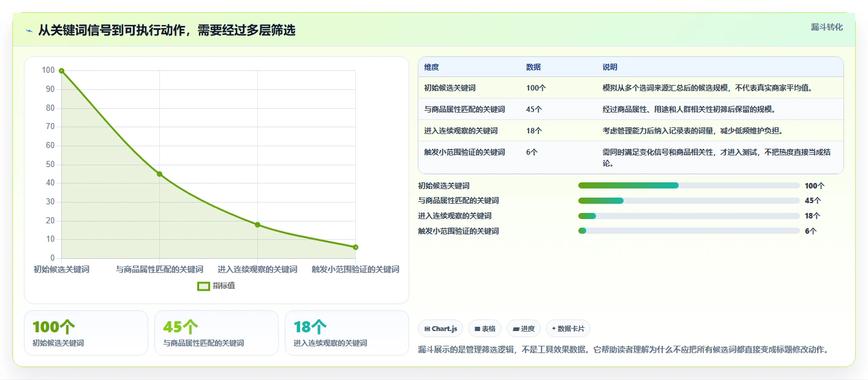Click the 与商品属性匹配的关键词 x-axis label
This screenshot has height=380, width=868.
pyautogui.click(x=159, y=269)
